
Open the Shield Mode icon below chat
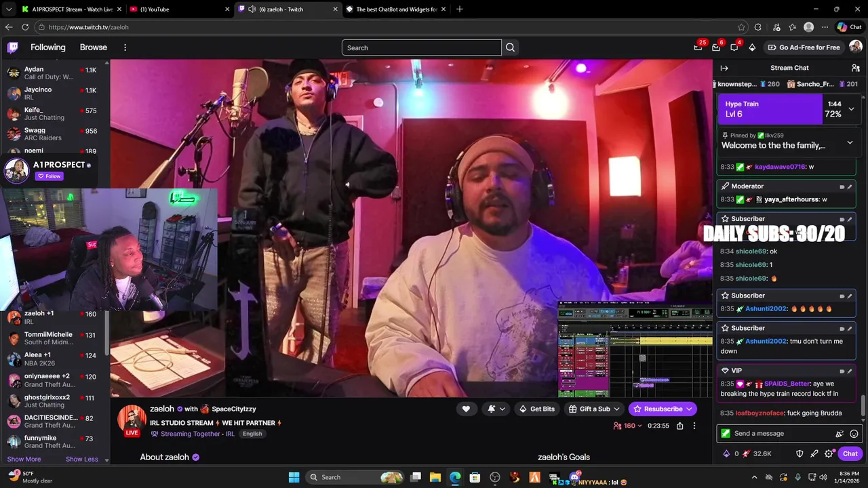coord(800,453)
